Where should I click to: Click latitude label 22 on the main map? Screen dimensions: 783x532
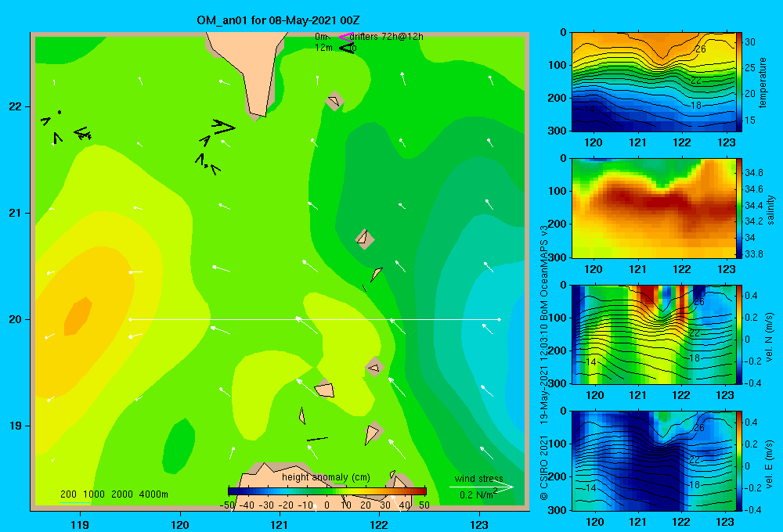pyautogui.click(x=16, y=106)
